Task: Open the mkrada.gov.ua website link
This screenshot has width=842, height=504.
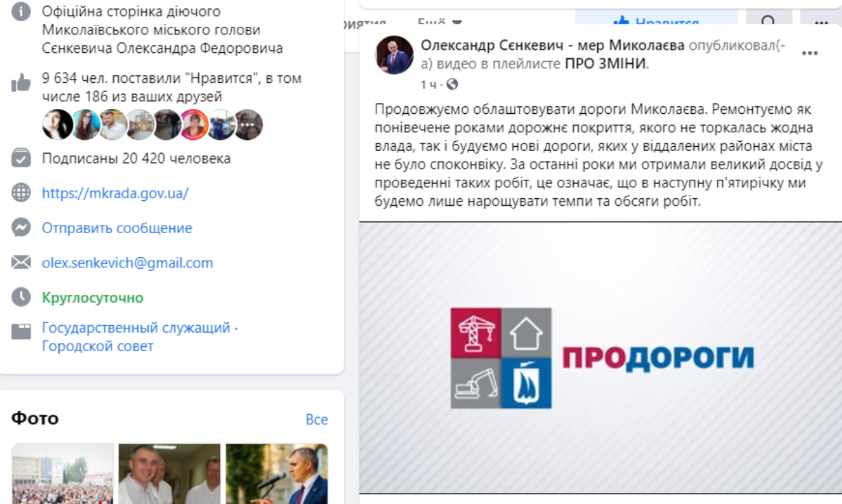Action: tap(115, 193)
